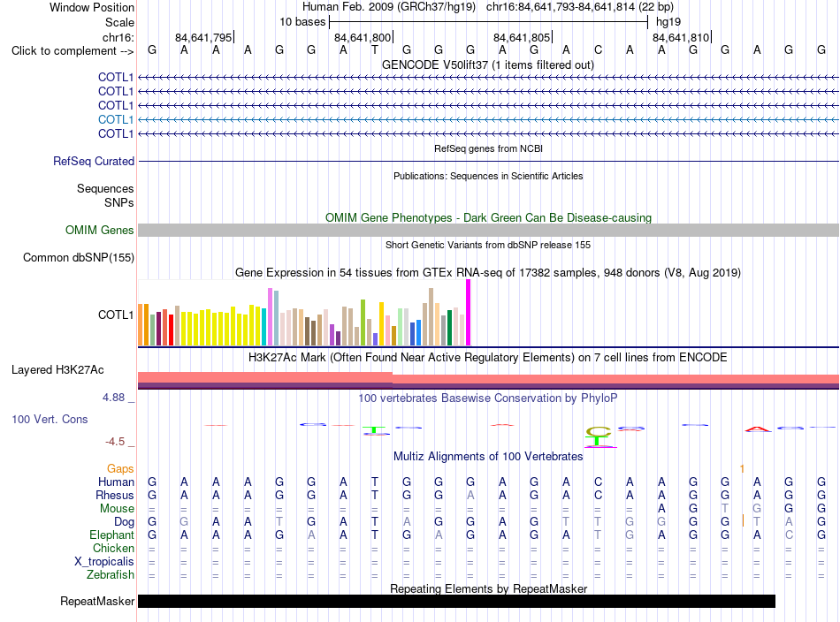Screen dimensions: 840x622
Task: Click the light-blue COTL1 transcript line
Action: 488,119
